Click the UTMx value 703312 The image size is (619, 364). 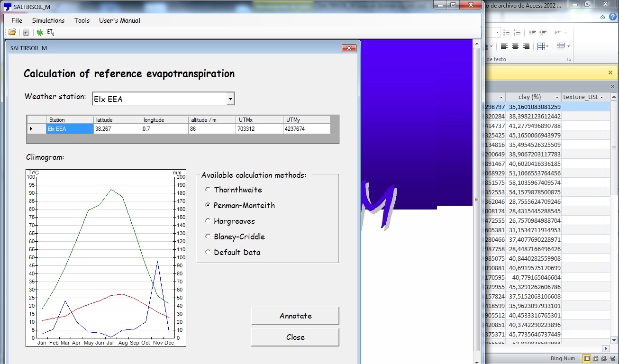click(259, 129)
